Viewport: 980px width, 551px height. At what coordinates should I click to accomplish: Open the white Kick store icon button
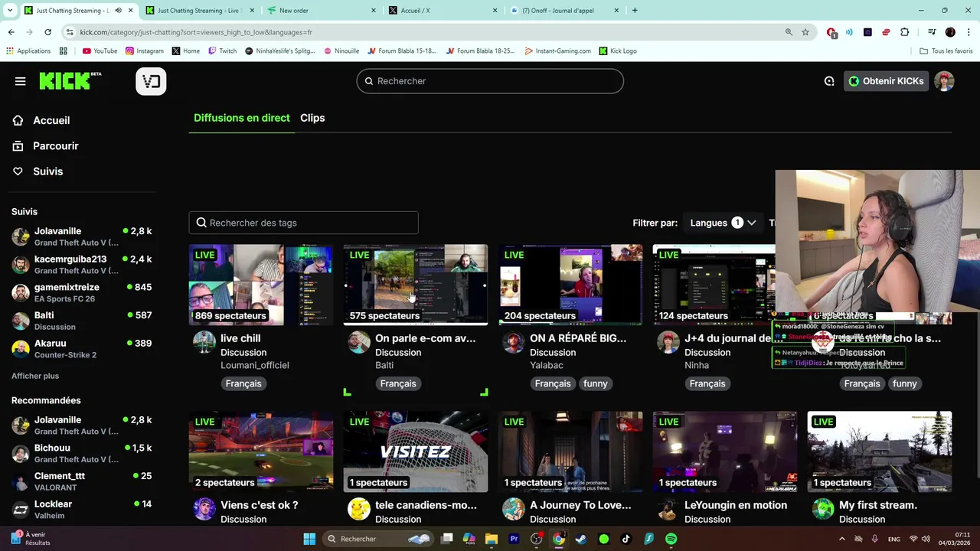pyautogui.click(x=151, y=81)
